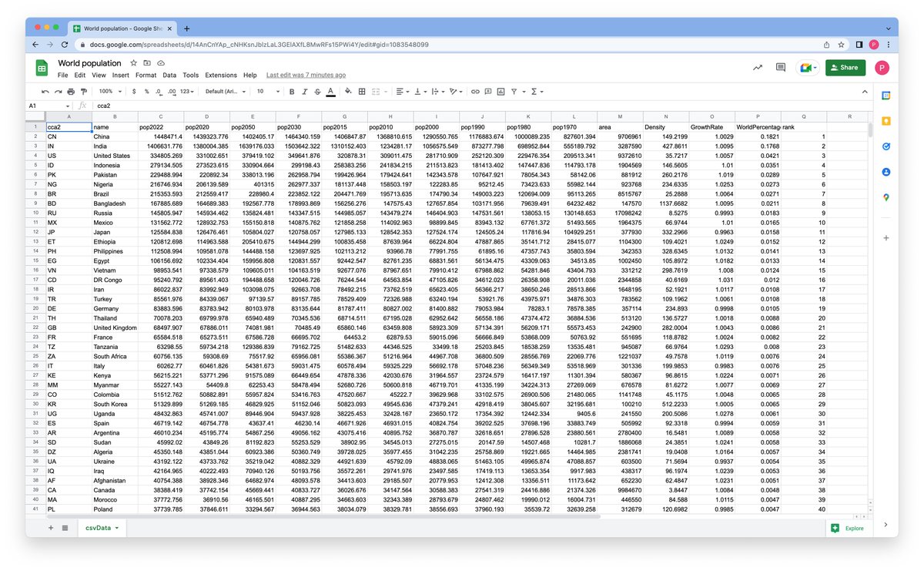Screen dimensions: 924x571
Task: Open the activity dashboard trend icon
Action: click(758, 67)
